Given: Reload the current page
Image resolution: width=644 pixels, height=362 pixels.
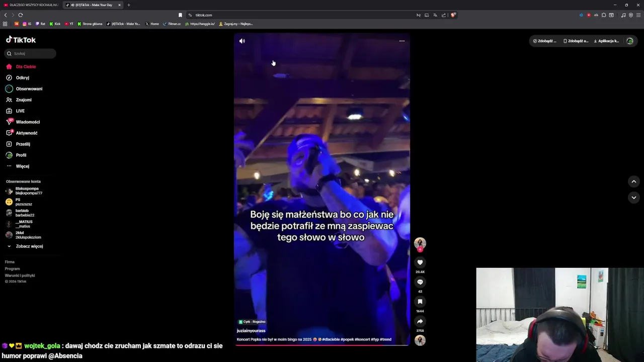Looking at the screenshot, I should (21, 15).
